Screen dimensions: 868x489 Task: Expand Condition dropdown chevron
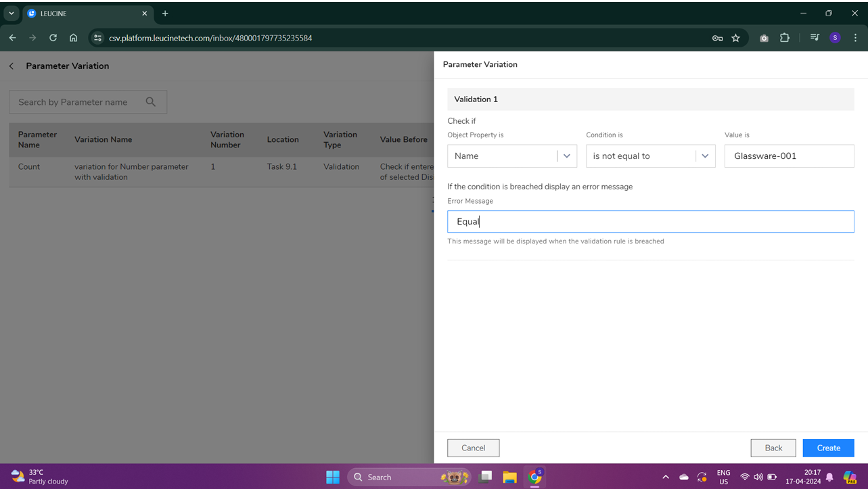(x=705, y=156)
